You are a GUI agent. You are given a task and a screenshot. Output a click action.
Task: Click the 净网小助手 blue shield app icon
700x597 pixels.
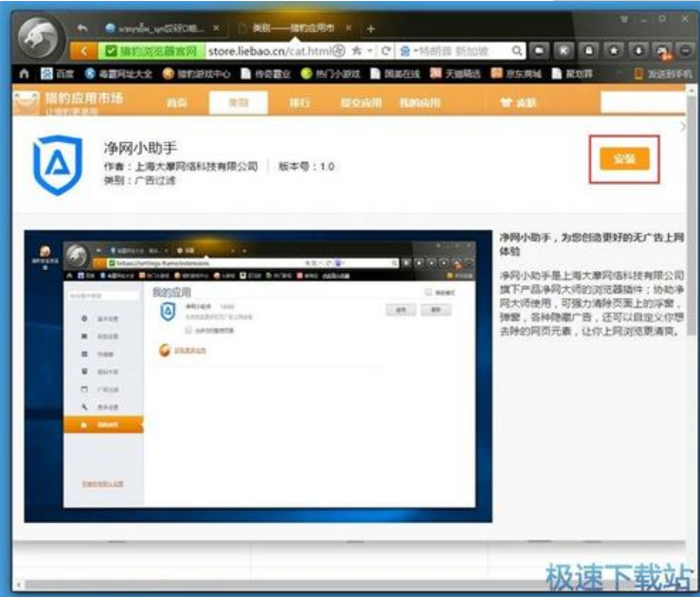tap(58, 165)
